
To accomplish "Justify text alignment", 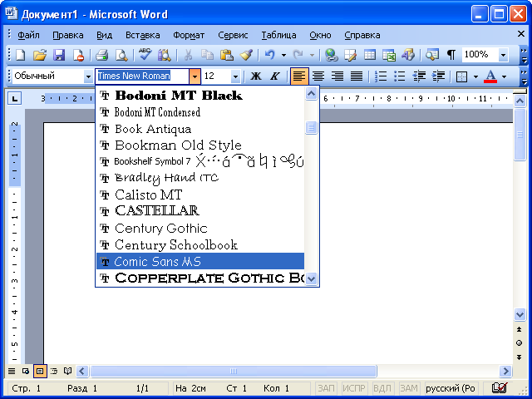I will coord(357,76).
